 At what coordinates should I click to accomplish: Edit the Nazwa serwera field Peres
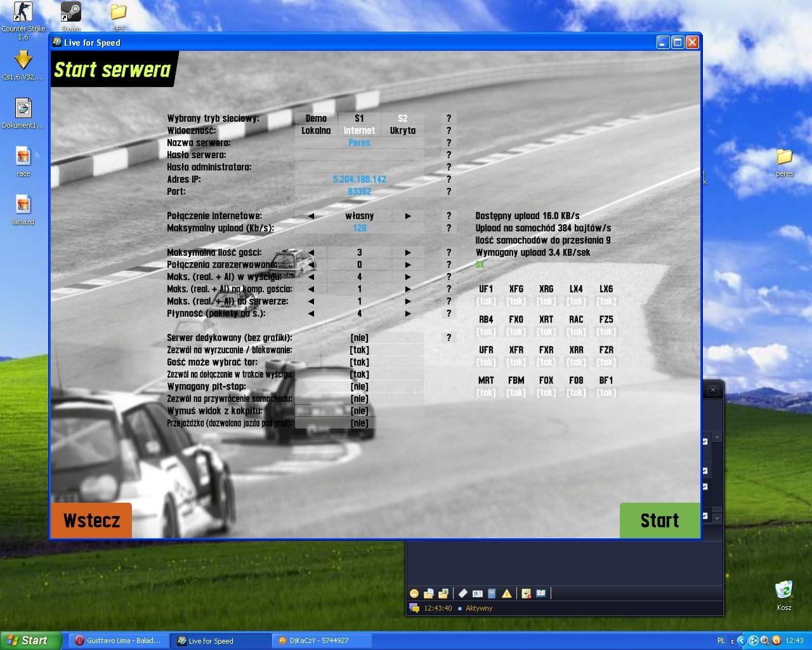click(359, 143)
